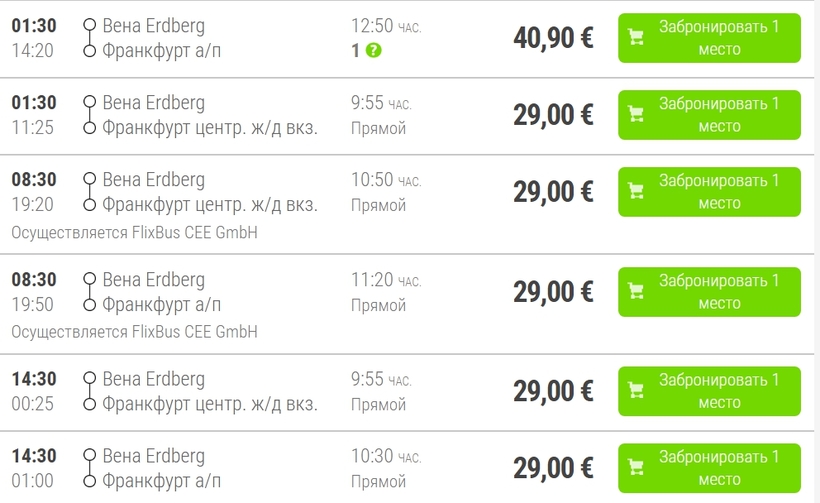The image size is (820, 503).
Task: Click cart icon on the 40,90 € trip
Action: 636,37
